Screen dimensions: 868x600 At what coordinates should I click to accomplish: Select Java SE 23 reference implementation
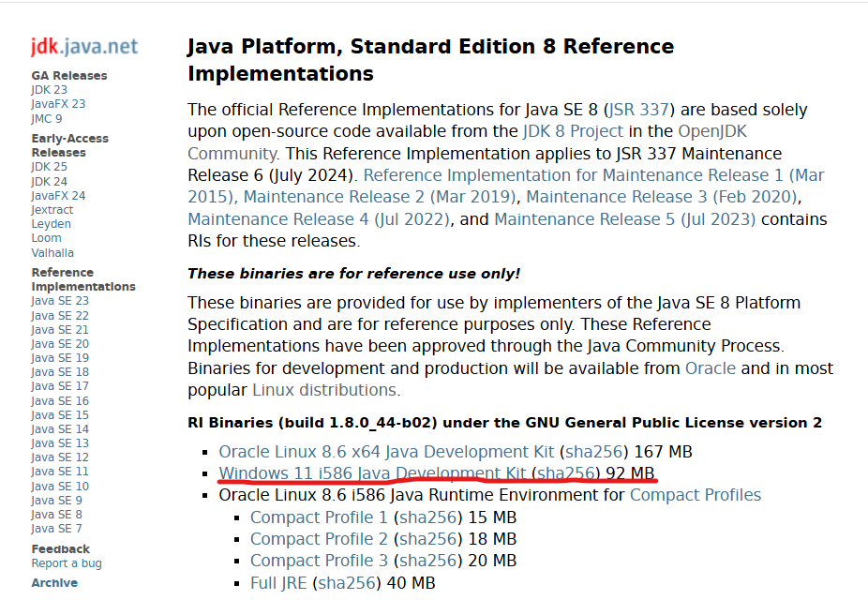click(x=60, y=301)
